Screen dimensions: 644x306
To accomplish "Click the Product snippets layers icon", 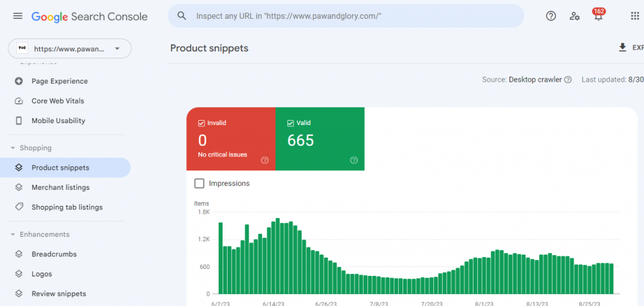I will [x=18, y=167].
